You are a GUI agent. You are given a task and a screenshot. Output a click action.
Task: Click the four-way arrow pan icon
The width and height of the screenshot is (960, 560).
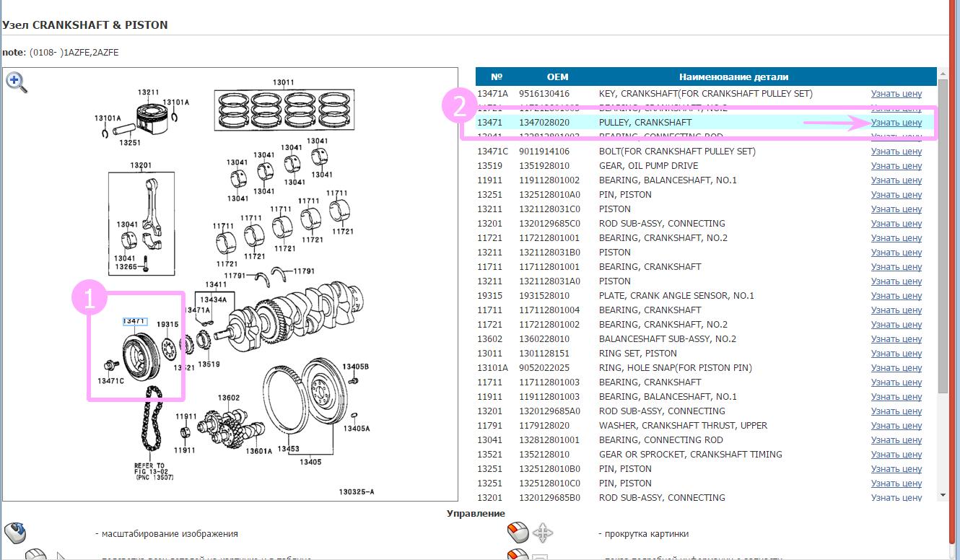click(542, 534)
